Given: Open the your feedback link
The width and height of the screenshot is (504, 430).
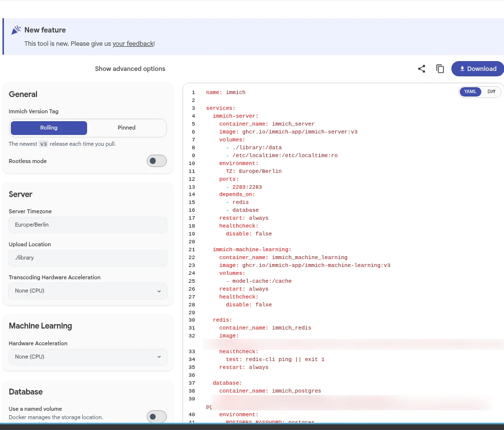Looking at the screenshot, I should 133,44.
